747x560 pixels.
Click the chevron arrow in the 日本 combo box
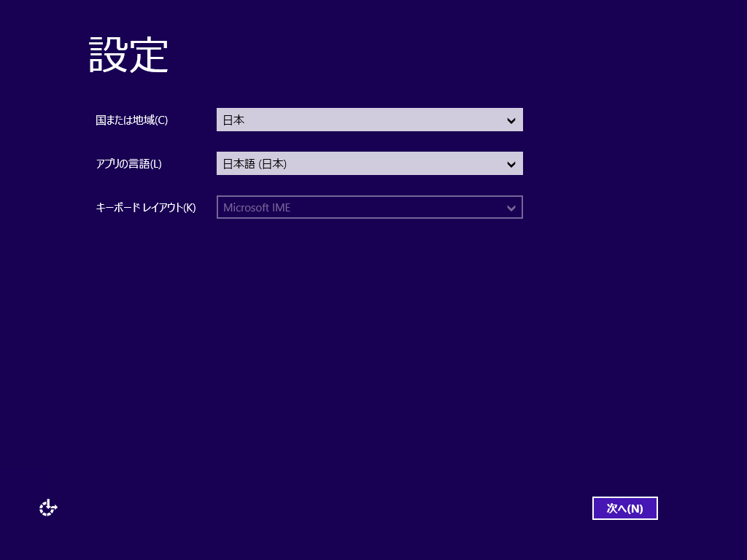[511, 120]
